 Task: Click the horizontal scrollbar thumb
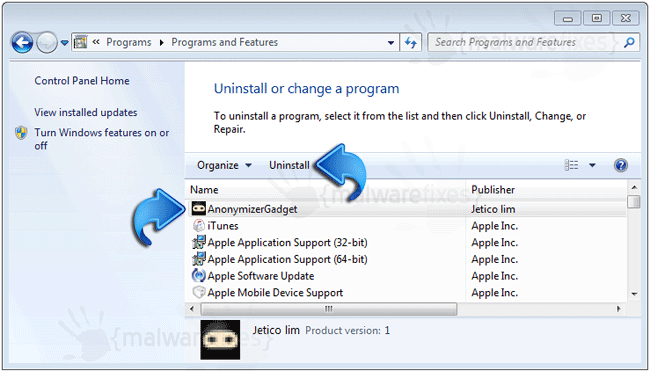coord(329,309)
